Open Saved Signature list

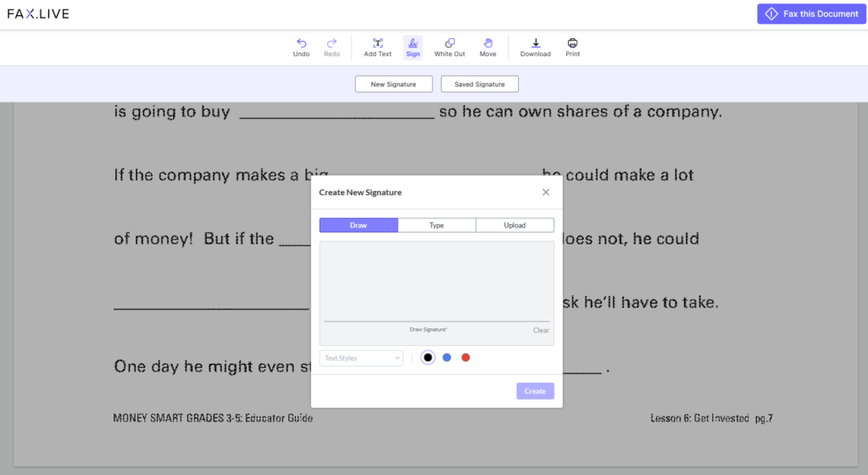[x=480, y=84]
